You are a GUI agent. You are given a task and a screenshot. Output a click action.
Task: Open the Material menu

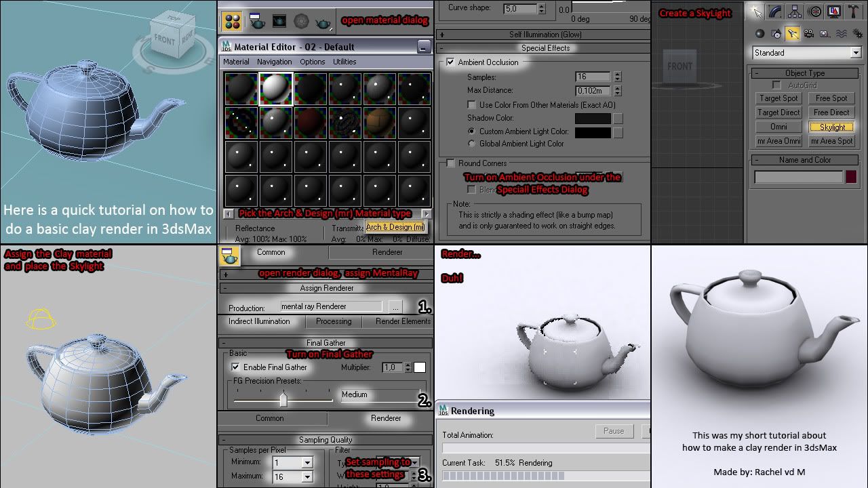click(236, 62)
